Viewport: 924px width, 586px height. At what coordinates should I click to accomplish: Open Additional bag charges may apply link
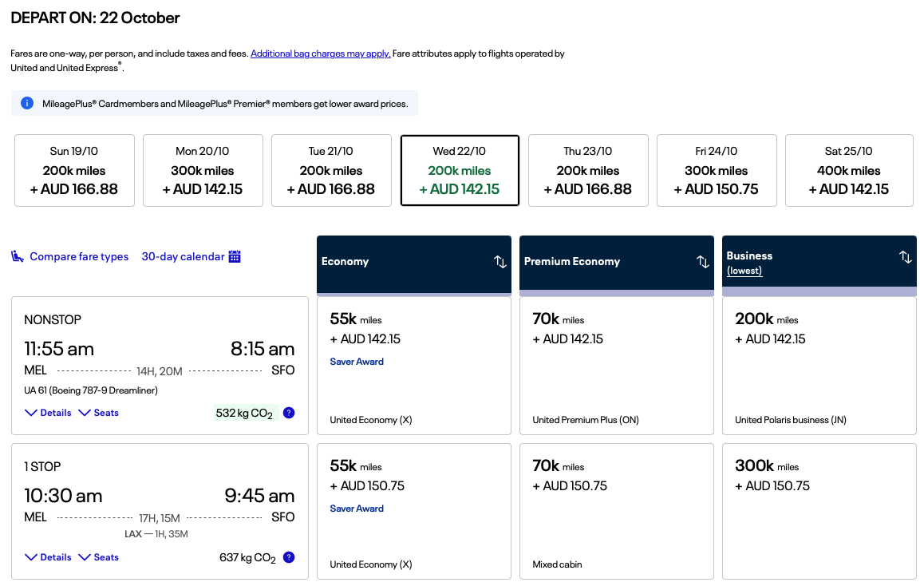pos(320,53)
